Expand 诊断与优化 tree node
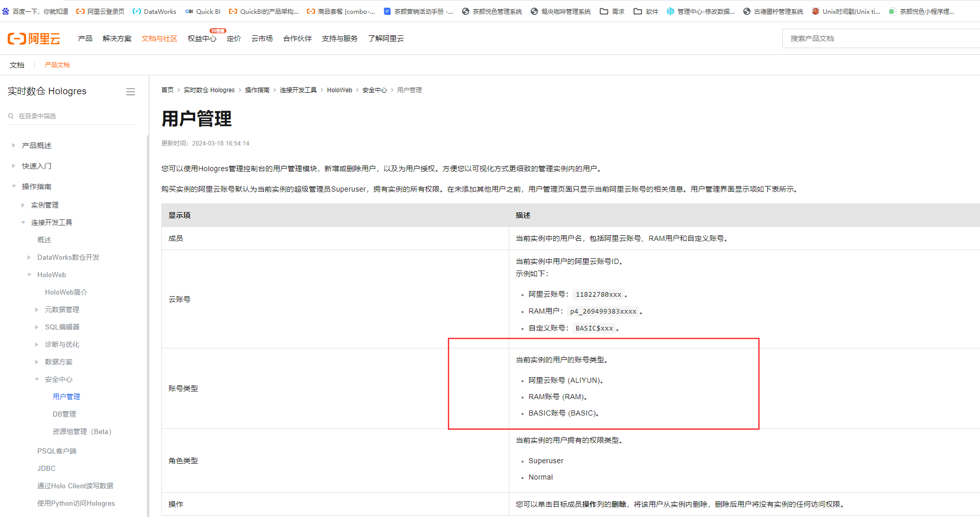Screen dimensions: 980x517 (36, 344)
